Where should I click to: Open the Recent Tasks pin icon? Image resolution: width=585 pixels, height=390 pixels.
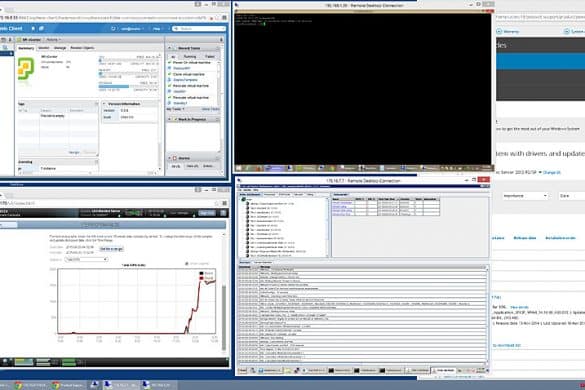pyautogui.click(x=221, y=40)
